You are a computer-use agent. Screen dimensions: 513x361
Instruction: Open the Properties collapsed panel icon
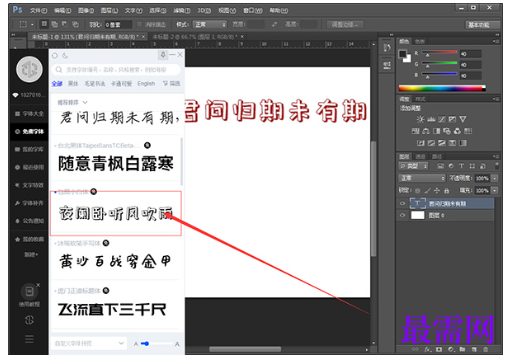(x=387, y=65)
